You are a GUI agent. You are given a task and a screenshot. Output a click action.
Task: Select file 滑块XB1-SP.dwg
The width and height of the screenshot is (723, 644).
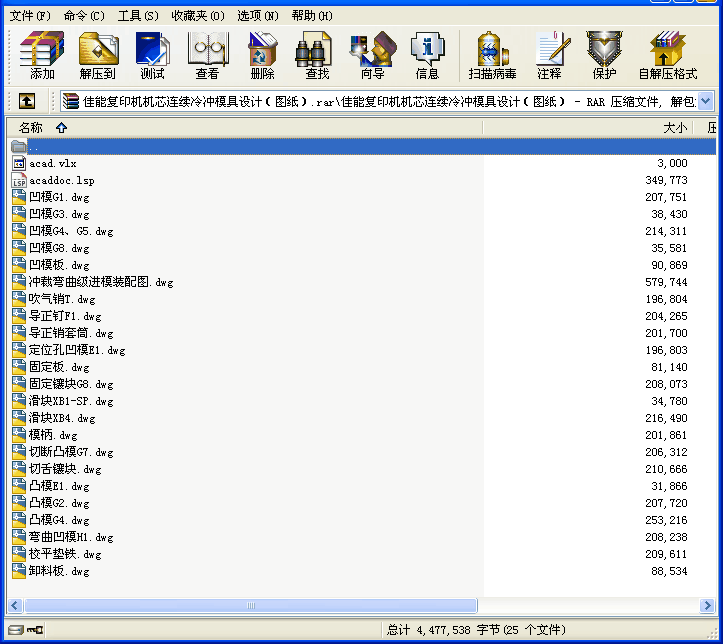coord(71,402)
